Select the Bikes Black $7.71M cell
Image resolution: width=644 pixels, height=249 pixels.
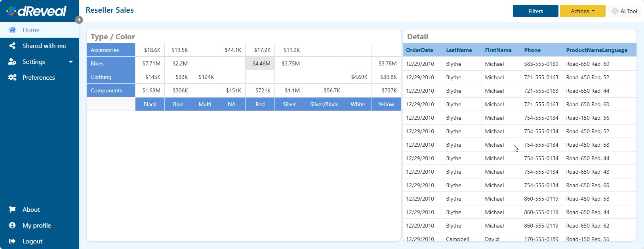tap(150, 63)
